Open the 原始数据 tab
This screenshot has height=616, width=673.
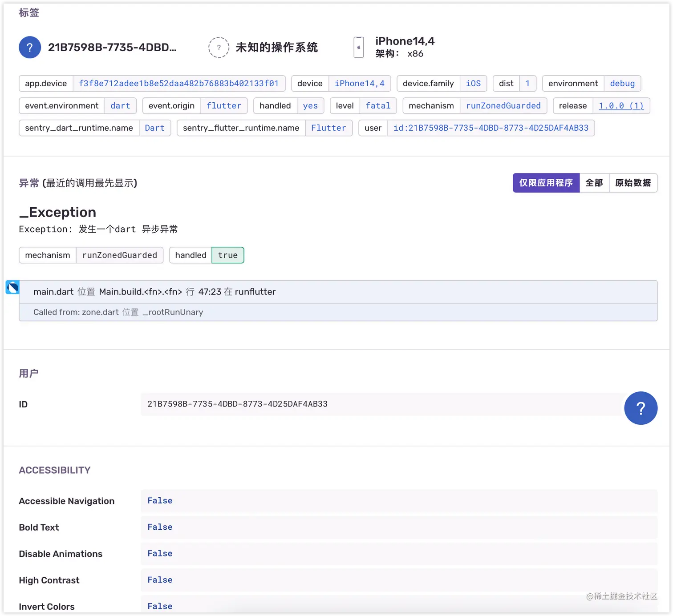click(x=633, y=183)
